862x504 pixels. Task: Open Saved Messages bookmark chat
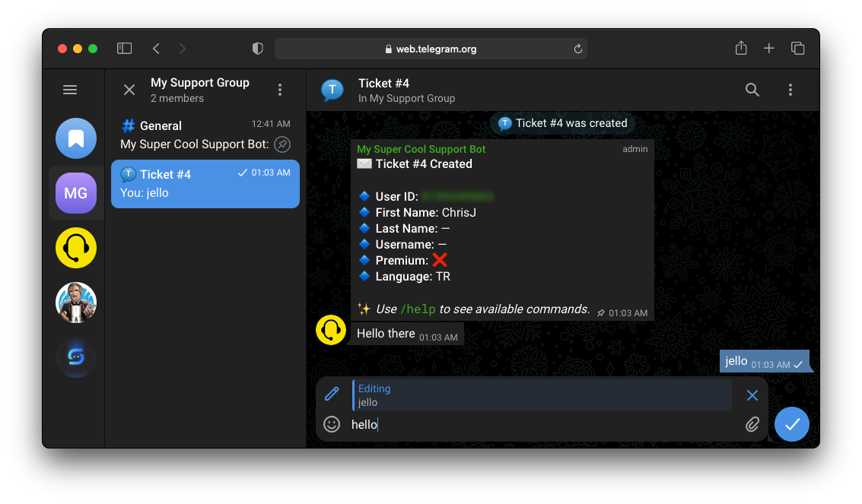[x=76, y=138]
